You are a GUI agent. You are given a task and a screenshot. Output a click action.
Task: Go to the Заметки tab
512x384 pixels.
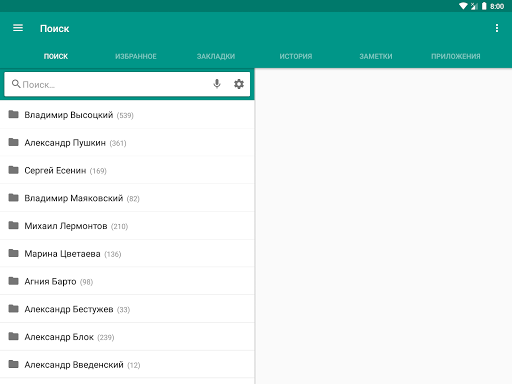[x=376, y=56]
